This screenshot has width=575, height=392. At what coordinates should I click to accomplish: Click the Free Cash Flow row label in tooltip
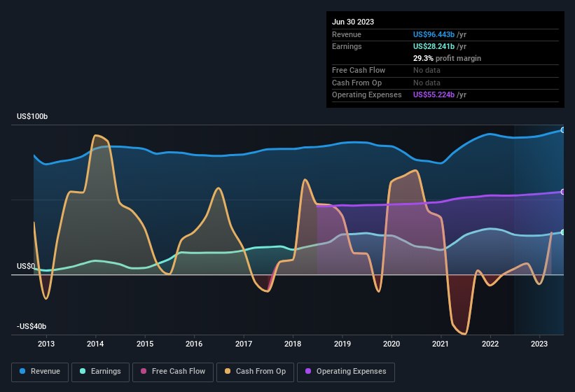(359, 70)
